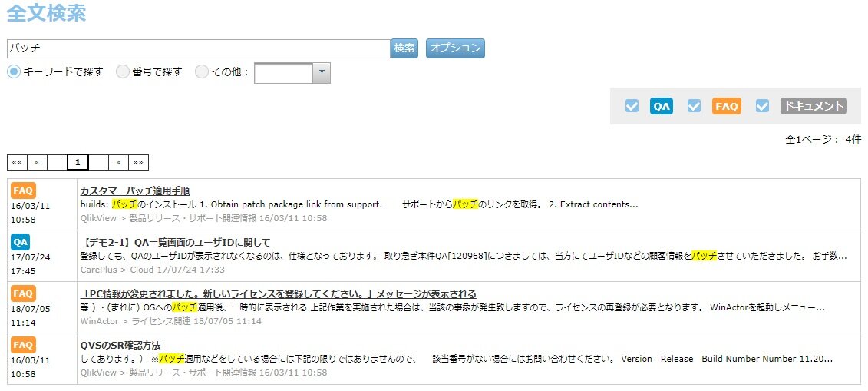Screen dimensions: 868x391
Task: Click the search text field containing パッチ
Action: (198, 48)
